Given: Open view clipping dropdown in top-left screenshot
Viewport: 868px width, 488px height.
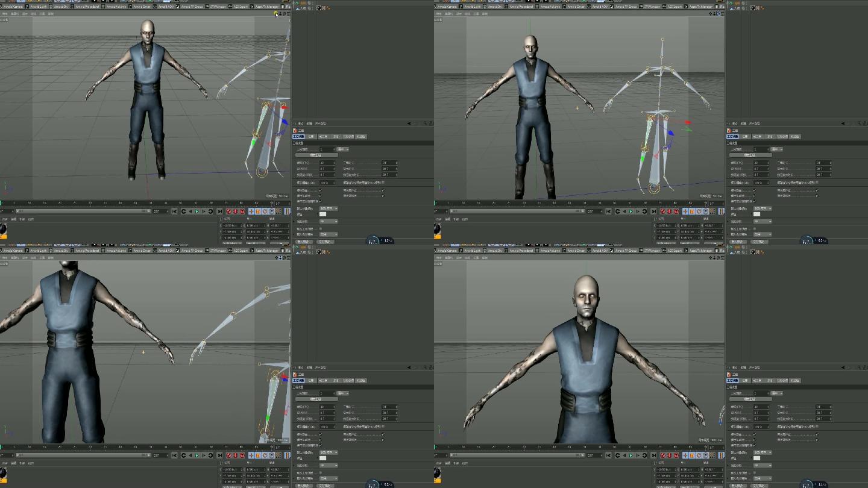Looking at the screenshot, I should (x=329, y=222).
